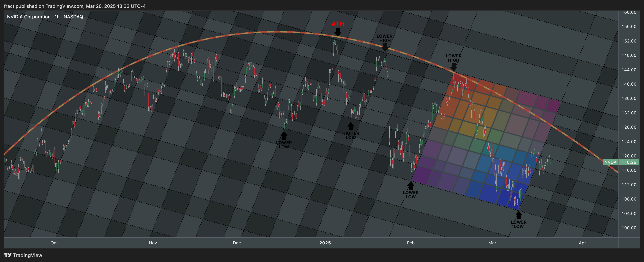
Task: Click the TradingView logo at bottom left
Action: click(23, 255)
